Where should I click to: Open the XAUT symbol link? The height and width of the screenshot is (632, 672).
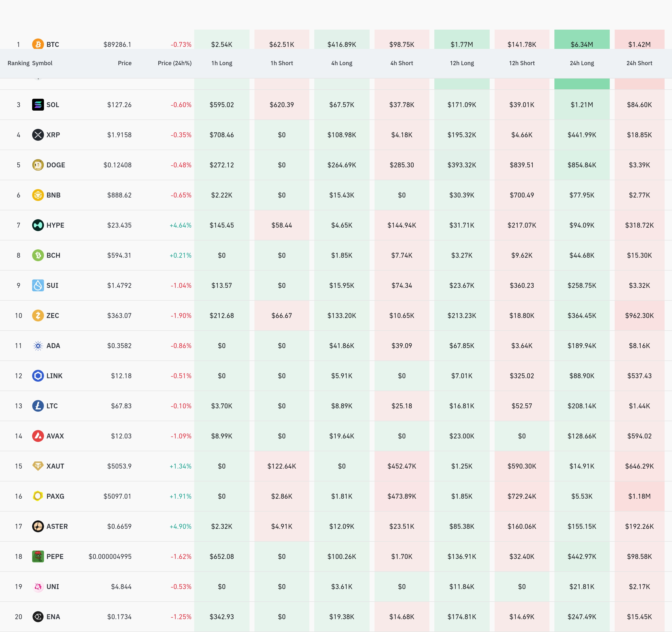[x=55, y=466]
